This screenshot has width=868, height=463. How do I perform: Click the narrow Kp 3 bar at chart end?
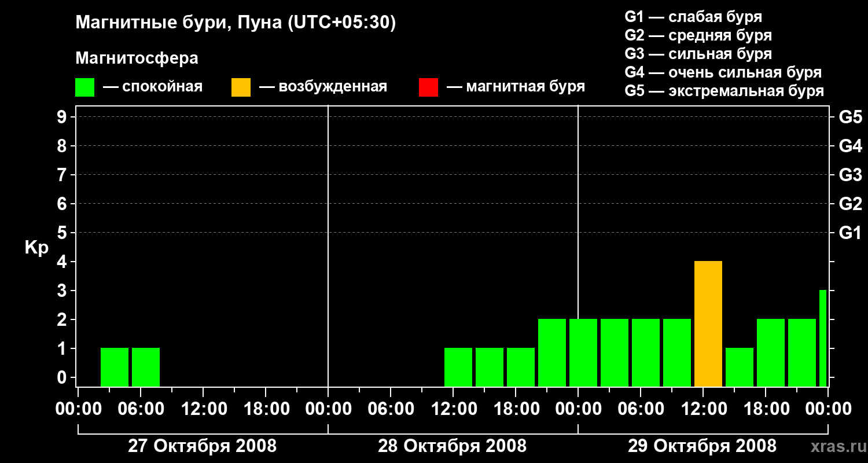pyautogui.click(x=823, y=339)
